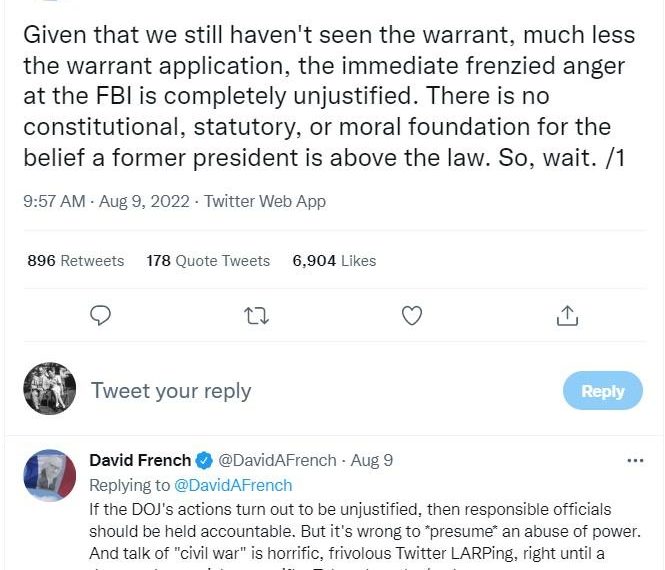Click the 9:57 AM Aug 9, 2022 timestamp
This screenshot has width=665, height=570.
click(106, 201)
